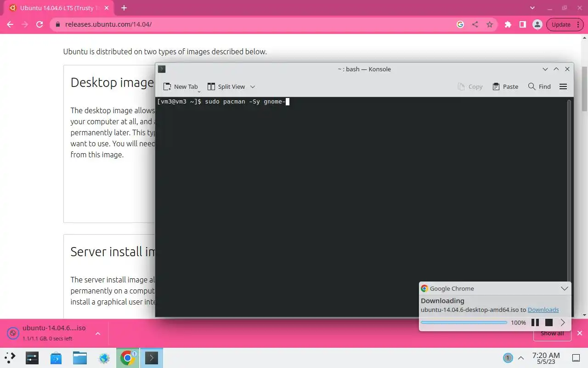Open new Chrome tab
The height and width of the screenshot is (368, 588).
coord(124,8)
